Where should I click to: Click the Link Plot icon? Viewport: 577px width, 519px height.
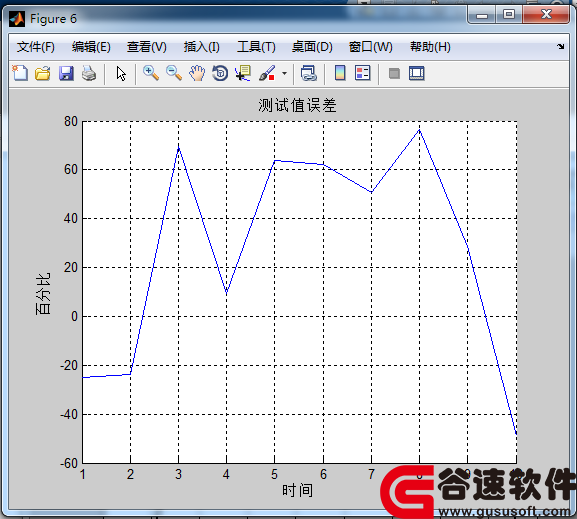coord(308,73)
